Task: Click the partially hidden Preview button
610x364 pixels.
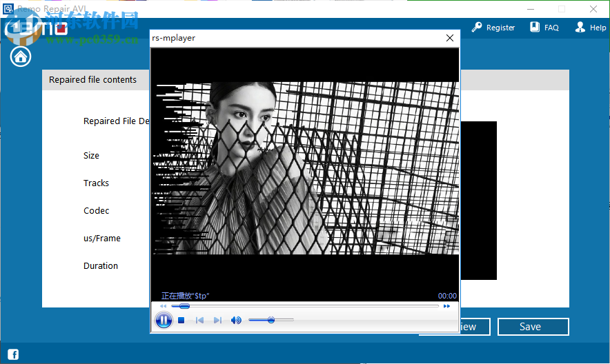Action: coord(475,327)
